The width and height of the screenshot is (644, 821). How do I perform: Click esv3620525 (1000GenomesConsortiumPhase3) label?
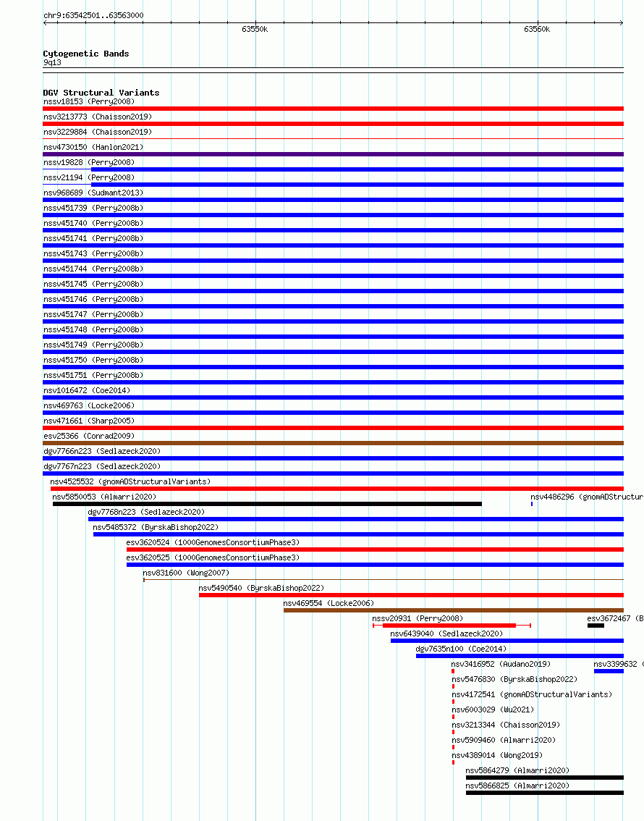[213, 557]
